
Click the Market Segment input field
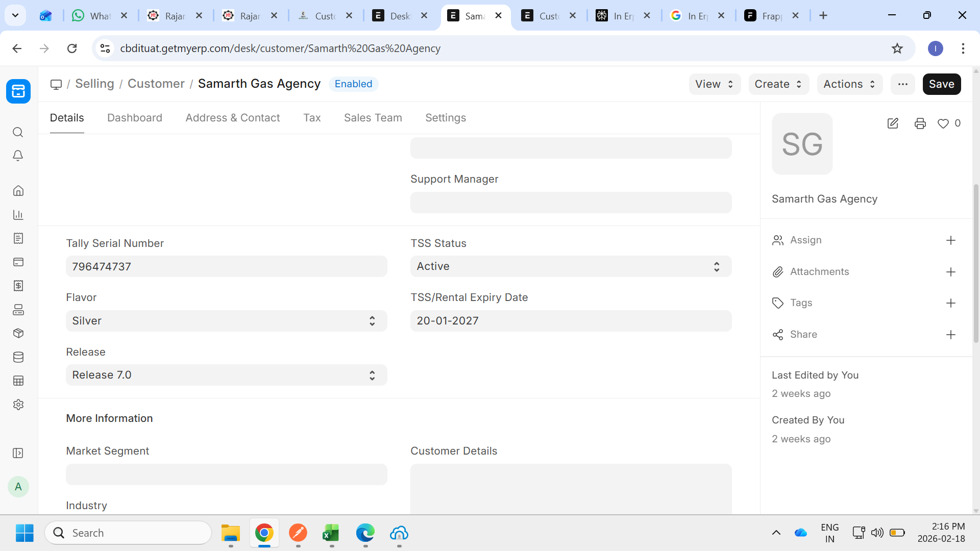pos(226,474)
